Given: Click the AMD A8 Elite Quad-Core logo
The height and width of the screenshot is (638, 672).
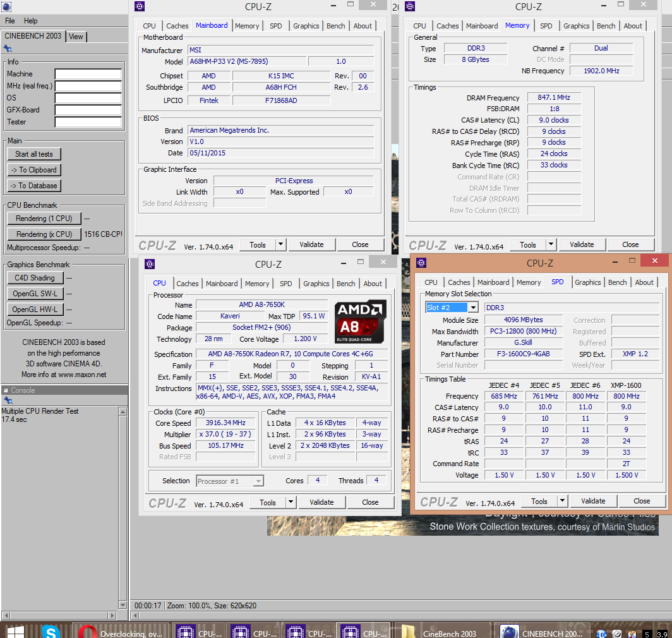Looking at the screenshot, I should (x=361, y=322).
